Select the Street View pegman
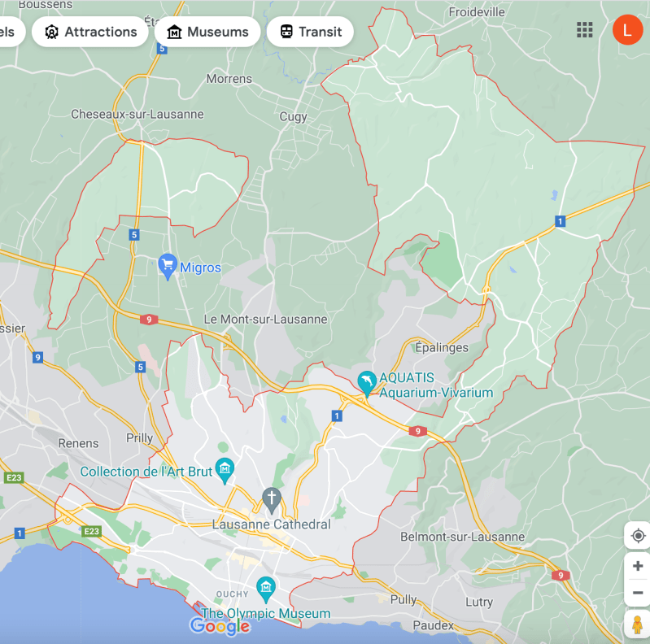 tap(637, 625)
